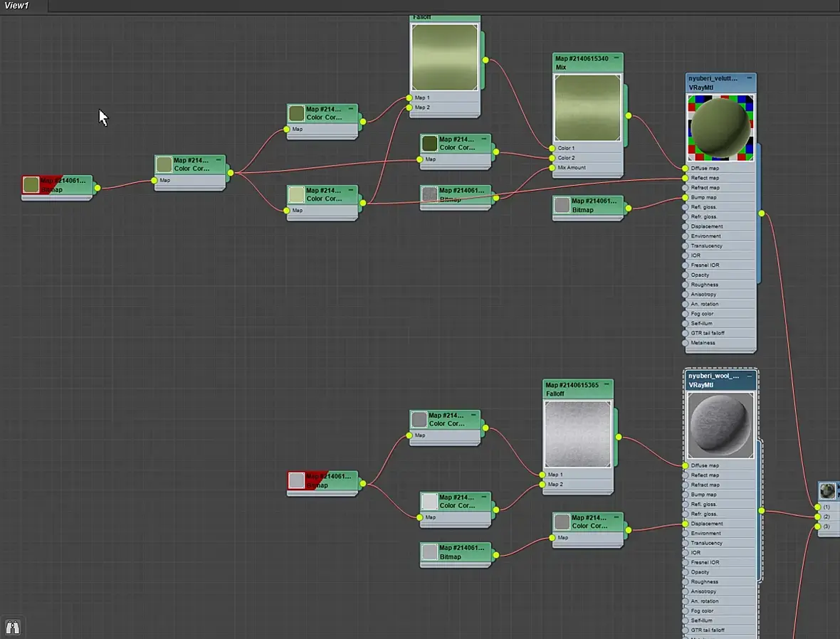This screenshot has height=639, width=840.
Task: Open the top green Falloff node preview
Action: point(445,57)
